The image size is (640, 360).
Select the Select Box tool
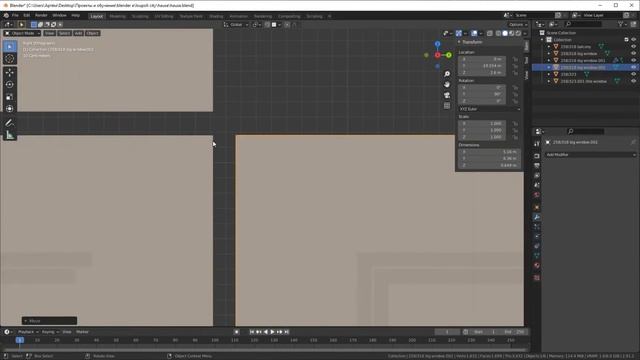point(10,47)
